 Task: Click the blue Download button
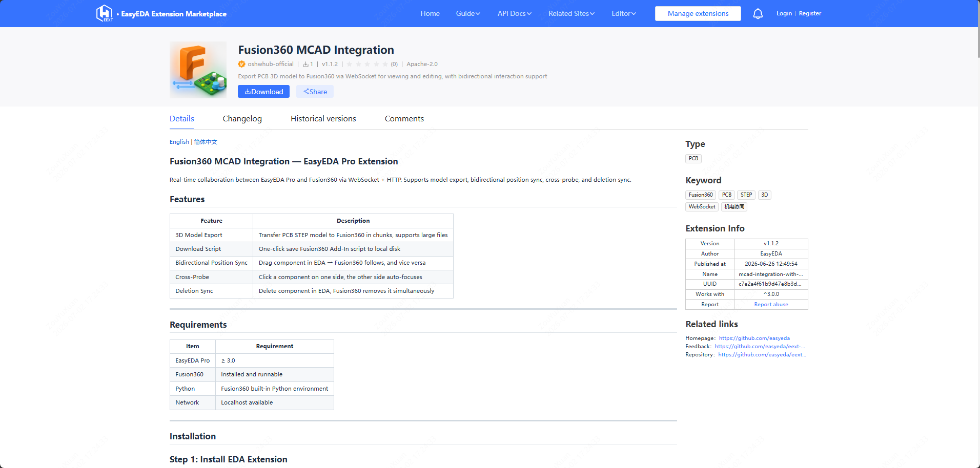point(263,92)
